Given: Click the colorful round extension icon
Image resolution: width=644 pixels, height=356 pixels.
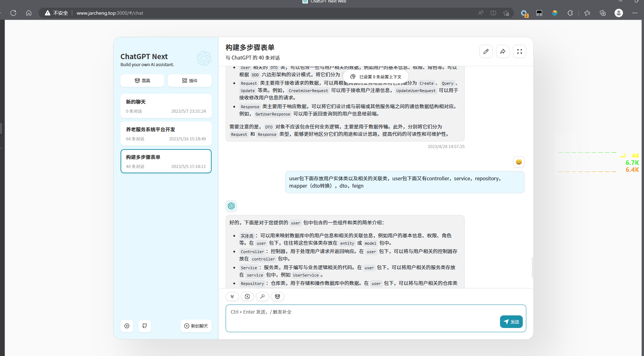Looking at the screenshot, I should (x=555, y=13).
